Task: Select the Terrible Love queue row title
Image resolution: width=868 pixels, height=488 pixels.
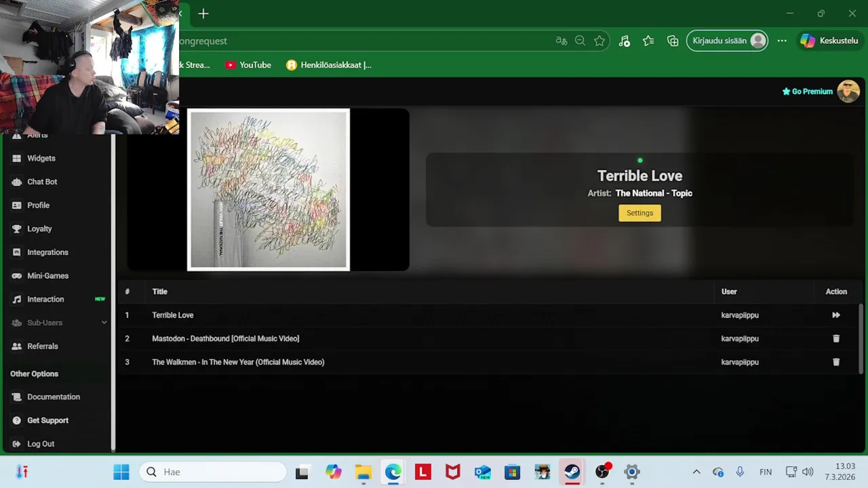Action: pos(173,315)
